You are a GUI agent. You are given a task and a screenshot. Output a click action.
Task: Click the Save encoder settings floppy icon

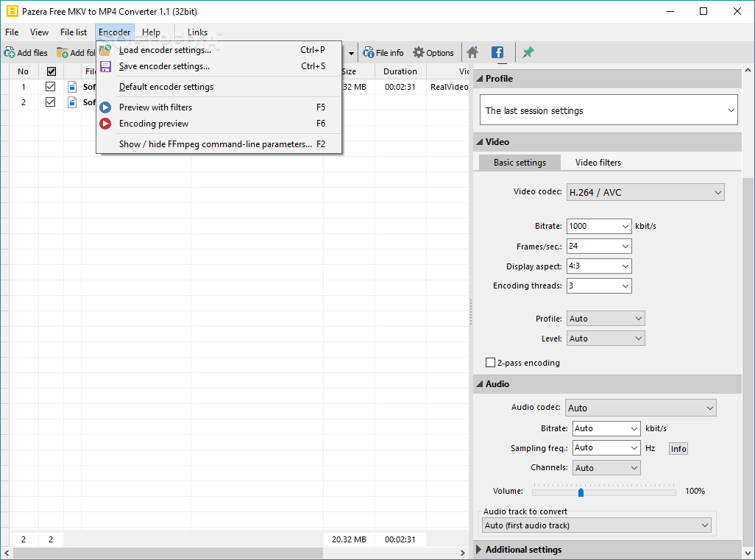click(105, 66)
